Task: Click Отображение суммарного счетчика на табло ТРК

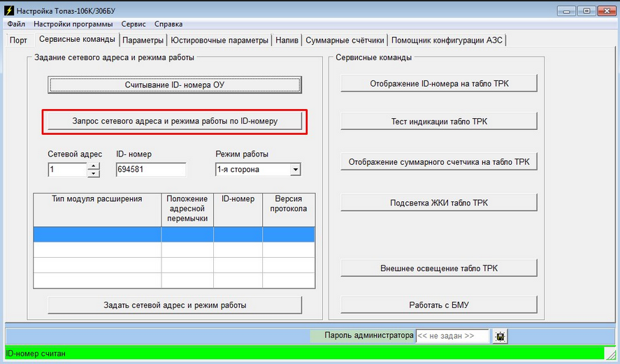Action: 439,161
